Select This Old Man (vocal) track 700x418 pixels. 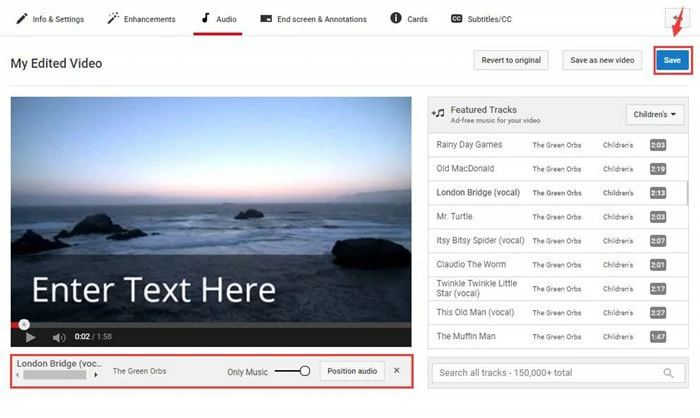coord(557,313)
